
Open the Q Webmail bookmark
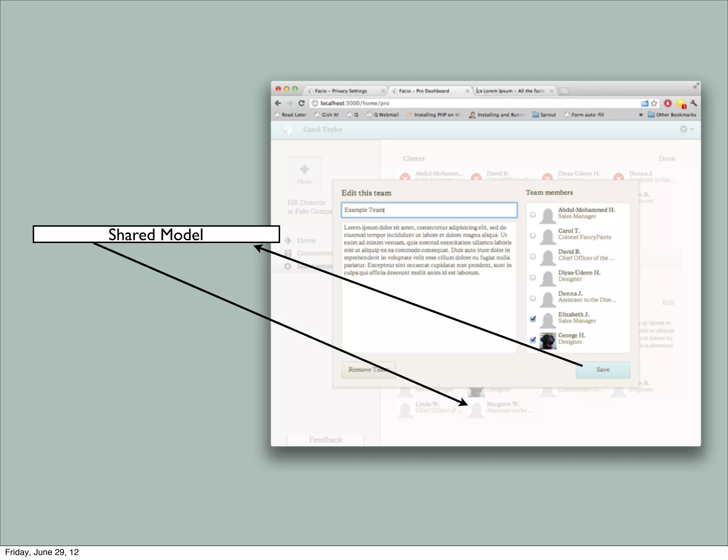coord(382,115)
